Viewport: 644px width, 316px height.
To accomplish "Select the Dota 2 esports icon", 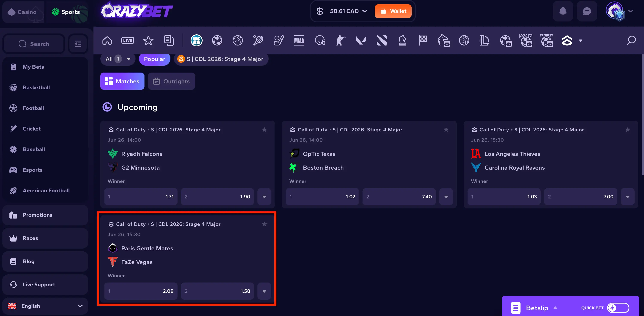I will tap(382, 40).
